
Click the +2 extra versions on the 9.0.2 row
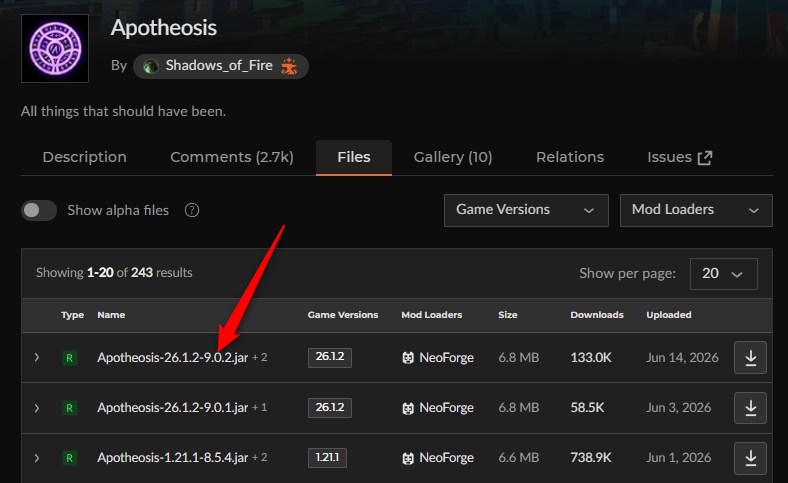click(x=260, y=357)
